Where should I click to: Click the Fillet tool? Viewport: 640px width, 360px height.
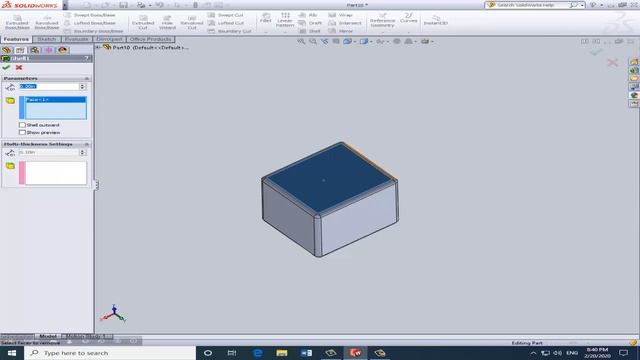click(x=265, y=18)
